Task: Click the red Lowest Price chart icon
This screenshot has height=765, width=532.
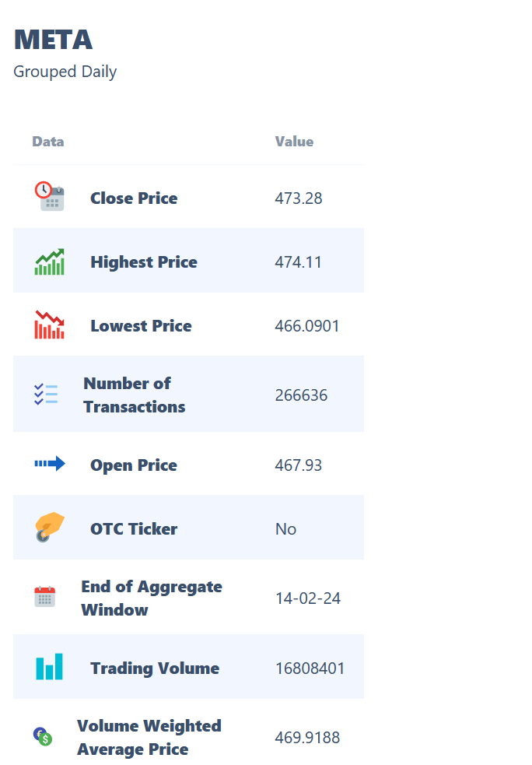Action: coord(49,325)
